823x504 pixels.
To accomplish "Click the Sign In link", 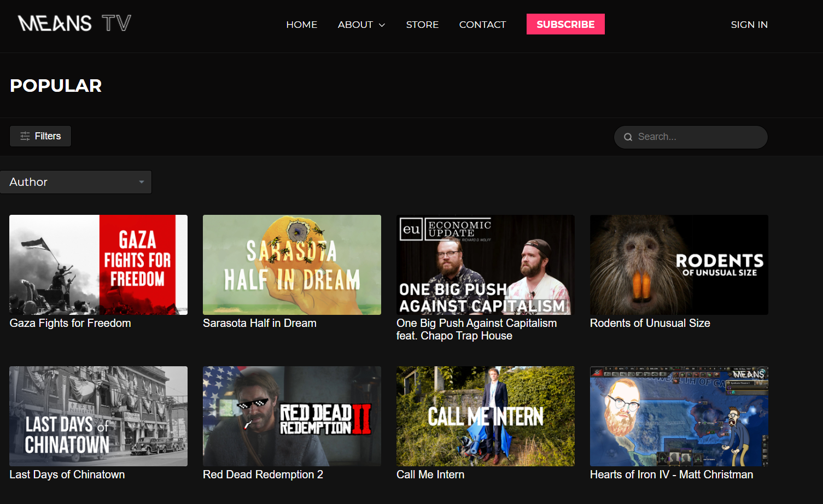I will (x=749, y=25).
